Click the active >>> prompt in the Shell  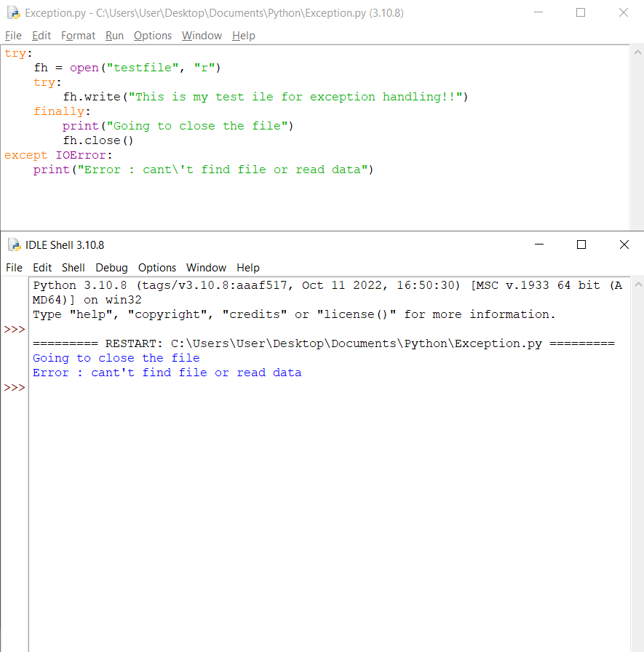[x=13, y=387]
